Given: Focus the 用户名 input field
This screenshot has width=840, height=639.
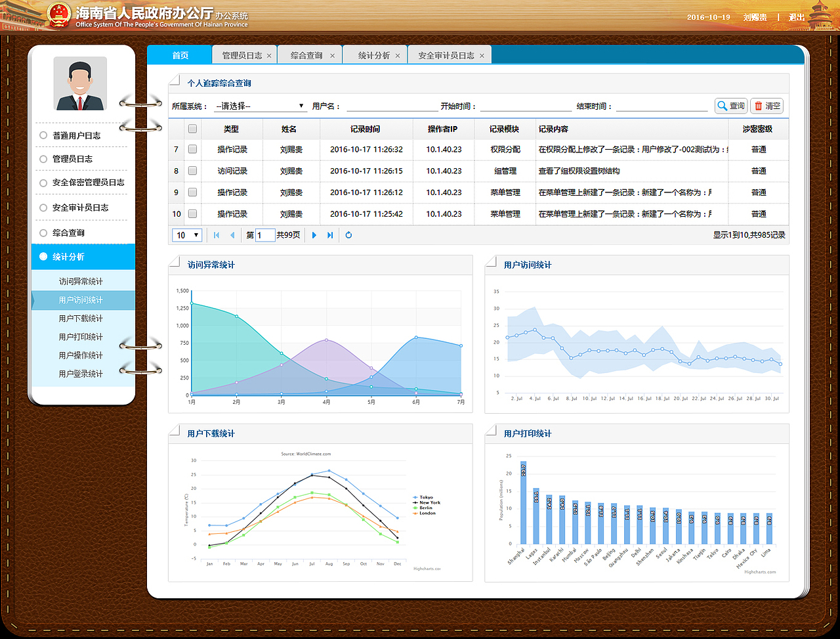Looking at the screenshot, I should [392, 106].
